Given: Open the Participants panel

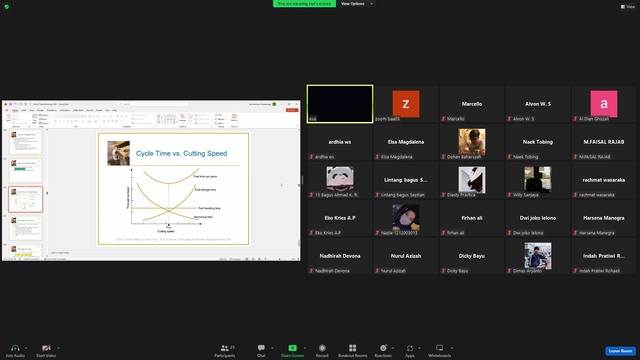Looking at the screenshot, I should click(x=224, y=351).
